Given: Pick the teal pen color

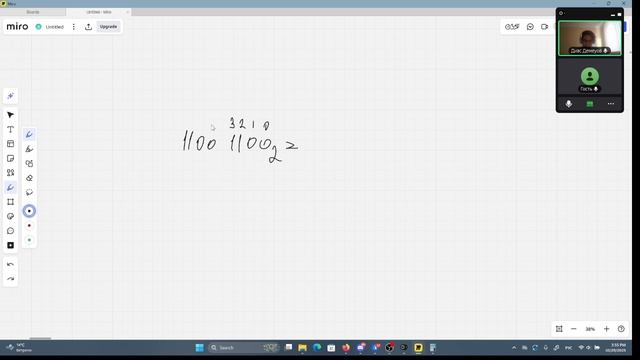Looking at the screenshot, I should click(29, 240).
